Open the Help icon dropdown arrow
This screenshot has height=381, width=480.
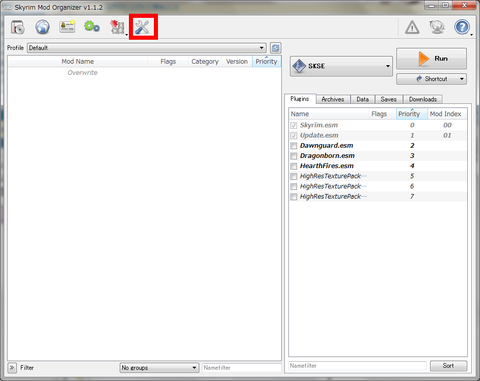[472, 35]
